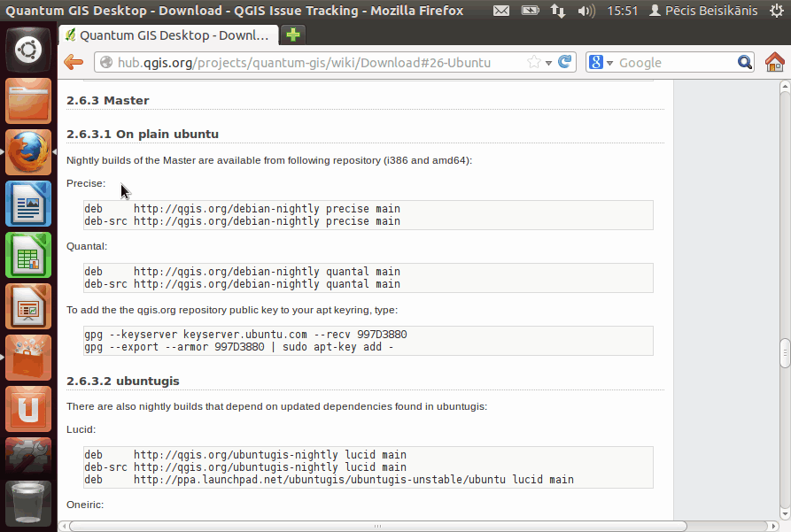Click the 'There are also nightly builds' sentence
791x532 pixels.
tap(277, 406)
